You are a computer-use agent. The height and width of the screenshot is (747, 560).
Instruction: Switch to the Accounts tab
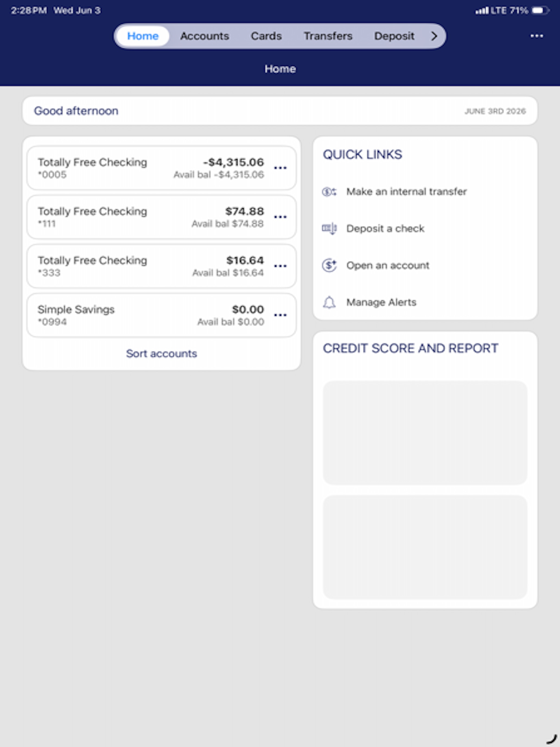205,36
